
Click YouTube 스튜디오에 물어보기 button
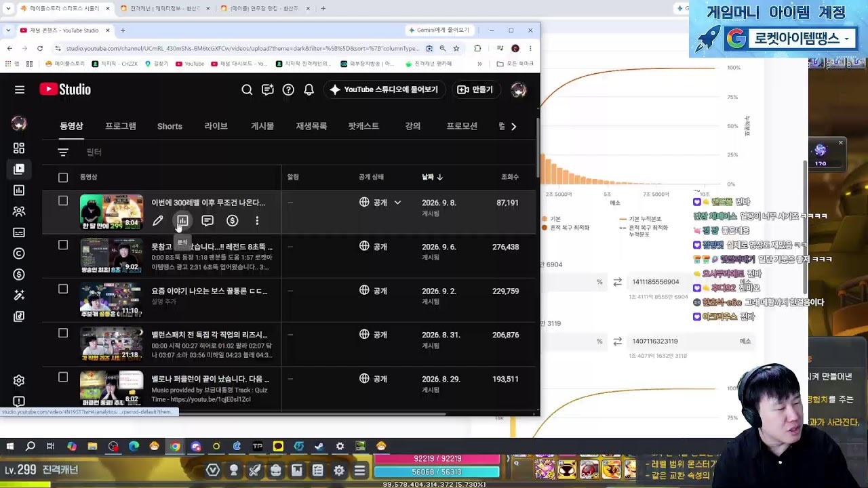tap(384, 89)
